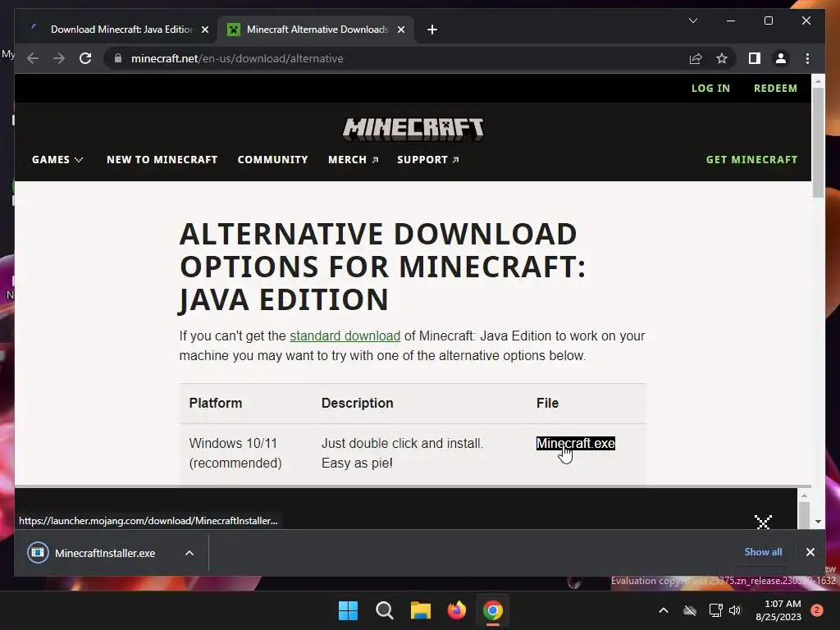Screen dimensions: 840x630
Task: Open the clock showing 1:07 AM
Action: [x=778, y=610]
